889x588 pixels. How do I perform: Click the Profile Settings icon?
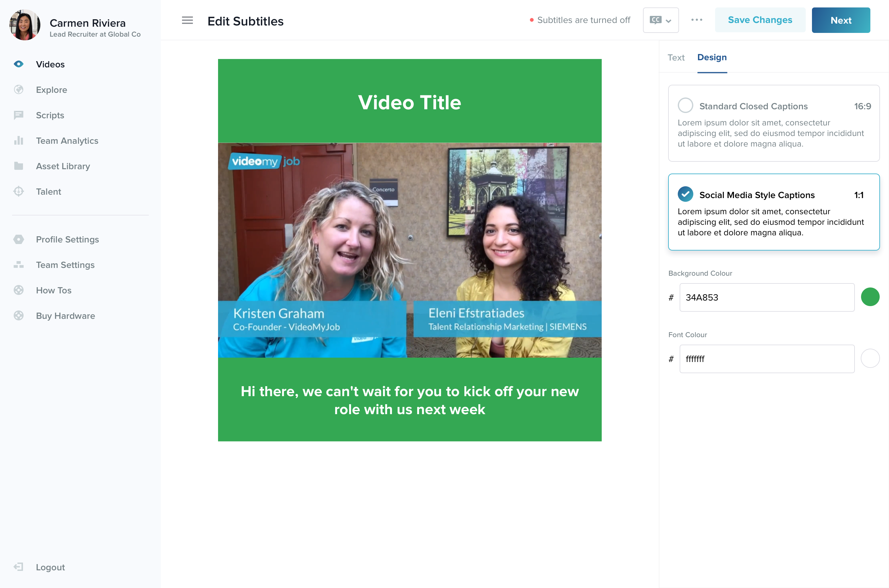(x=18, y=239)
